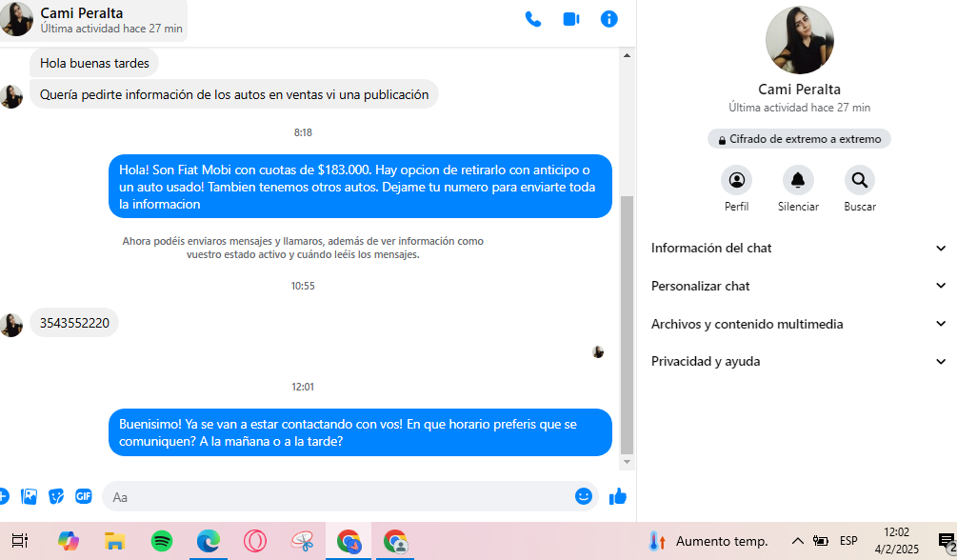The image size is (957, 560).
Task: Send a thumbs-up like
Action: pyautogui.click(x=618, y=496)
